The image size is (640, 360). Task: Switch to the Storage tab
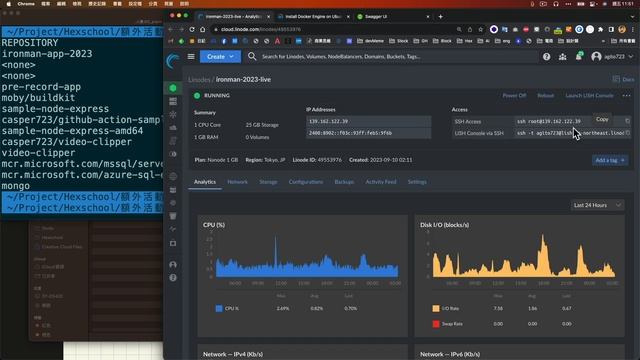pyautogui.click(x=268, y=182)
